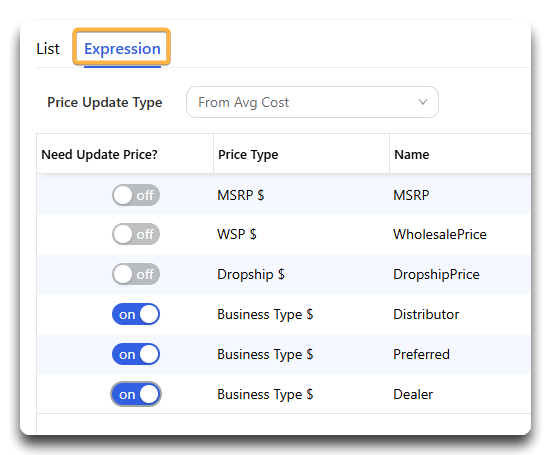This screenshot has width=551, height=455.
Task: Select the WSP $ price type cell
Action: tap(237, 234)
